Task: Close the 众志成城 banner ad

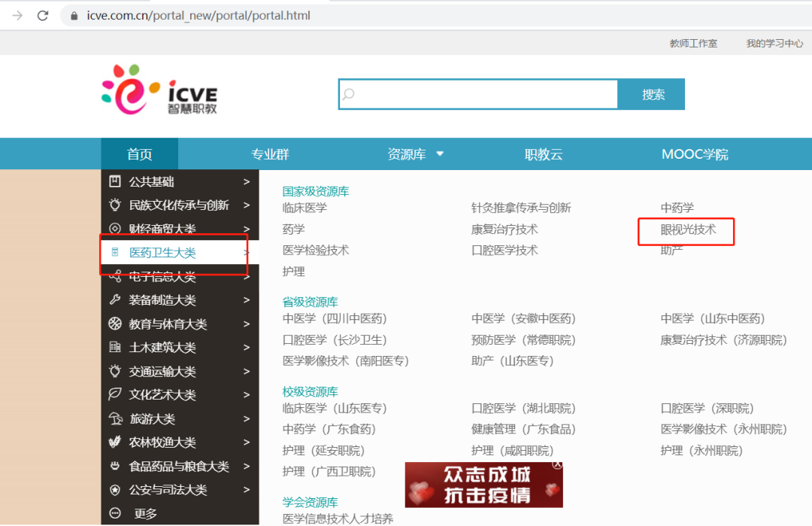Action: [x=557, y=465]
